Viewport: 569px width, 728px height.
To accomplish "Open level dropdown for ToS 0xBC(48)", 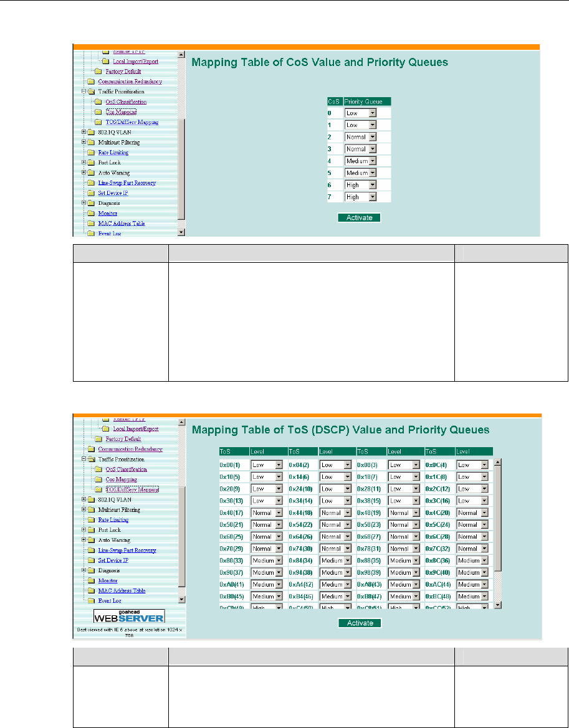I will click(x=472, y=596).
